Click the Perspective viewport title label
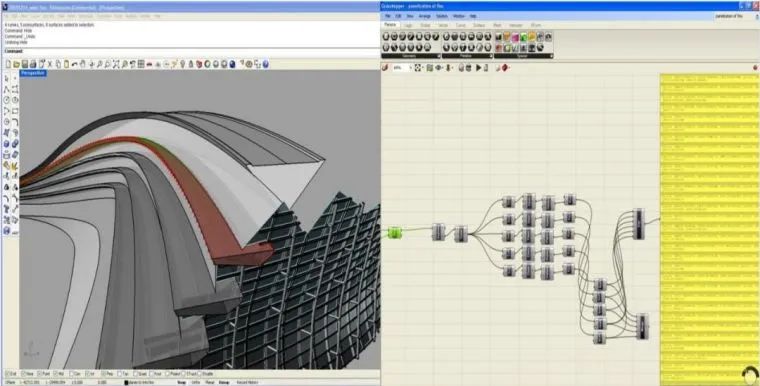The image size is (760, 386). click(33, 73)
